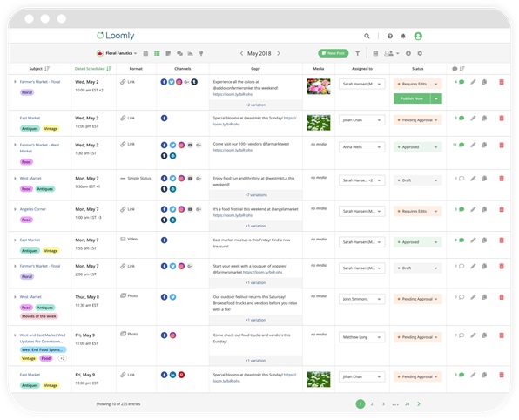Viewport: 519px width, 420px height.
Task: Open the filter funnel icon
Action: [x=358, y=53]
